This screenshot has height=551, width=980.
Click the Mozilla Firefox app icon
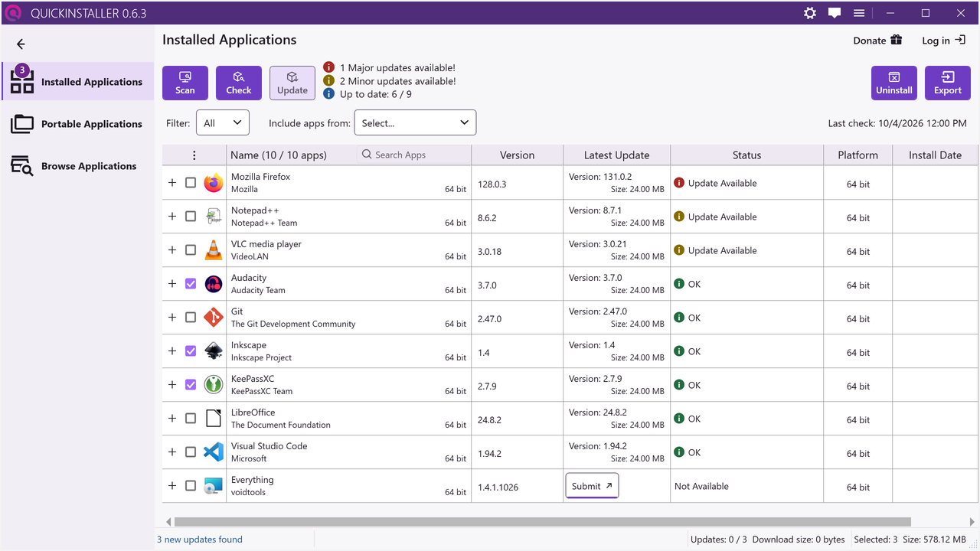click(214, 183)
